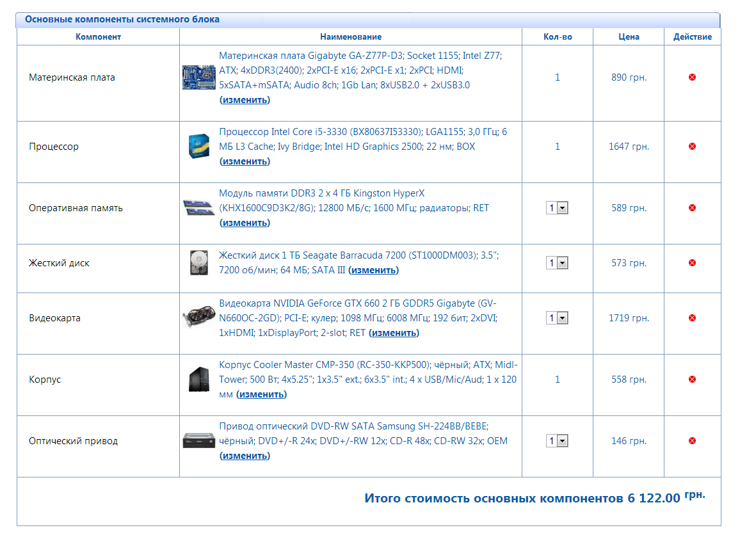
Task: Remove the GeForce GTX 660 видеокарта
Action: click(692, 317)
